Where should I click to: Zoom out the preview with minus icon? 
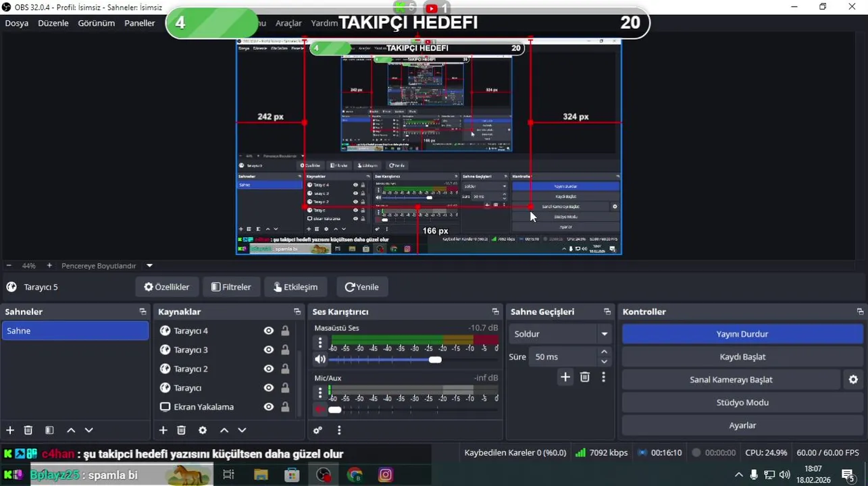click(9, 266)
